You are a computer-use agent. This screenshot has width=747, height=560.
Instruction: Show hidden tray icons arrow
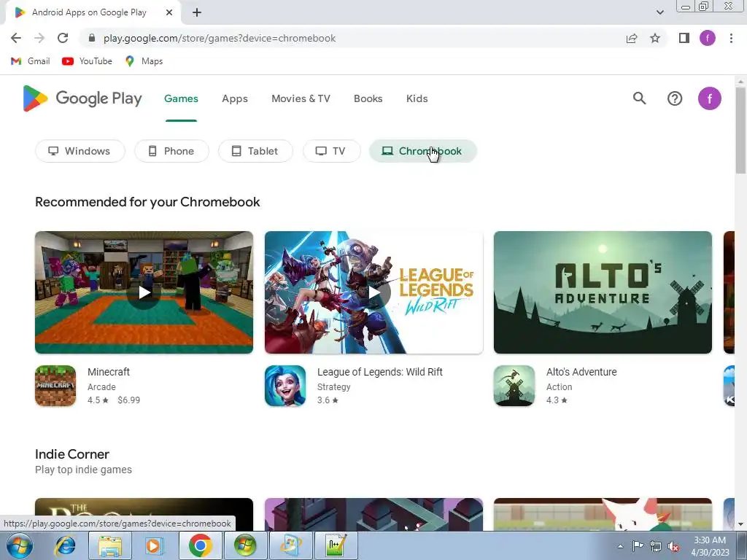point(620,547)
